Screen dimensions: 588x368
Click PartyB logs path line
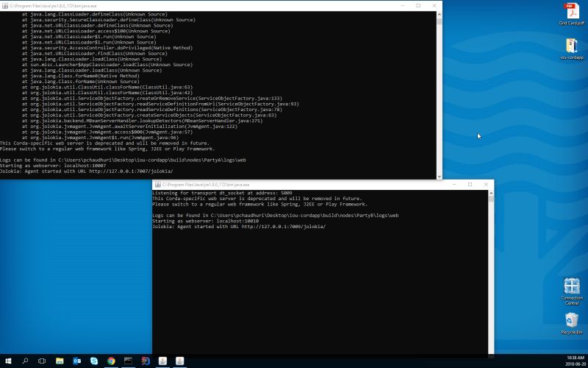(275, 216)
